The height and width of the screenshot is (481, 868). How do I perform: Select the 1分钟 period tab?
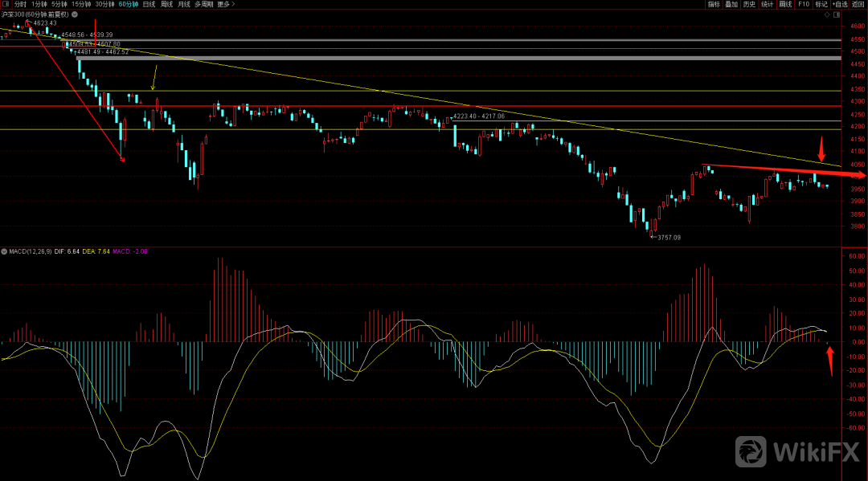(39, 4)
